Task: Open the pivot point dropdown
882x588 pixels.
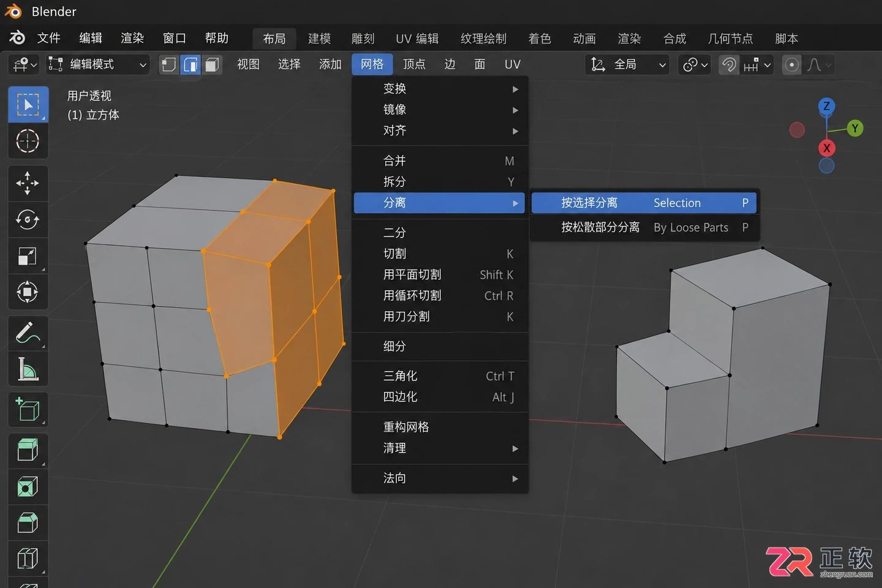Action: point(695,64)
